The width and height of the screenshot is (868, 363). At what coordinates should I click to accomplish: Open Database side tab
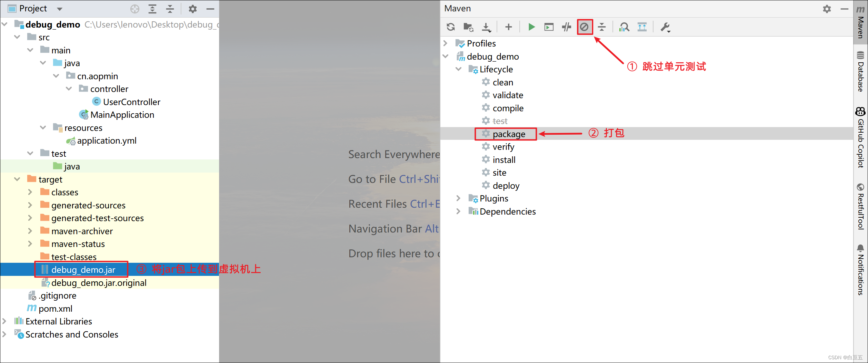point(861,72)
